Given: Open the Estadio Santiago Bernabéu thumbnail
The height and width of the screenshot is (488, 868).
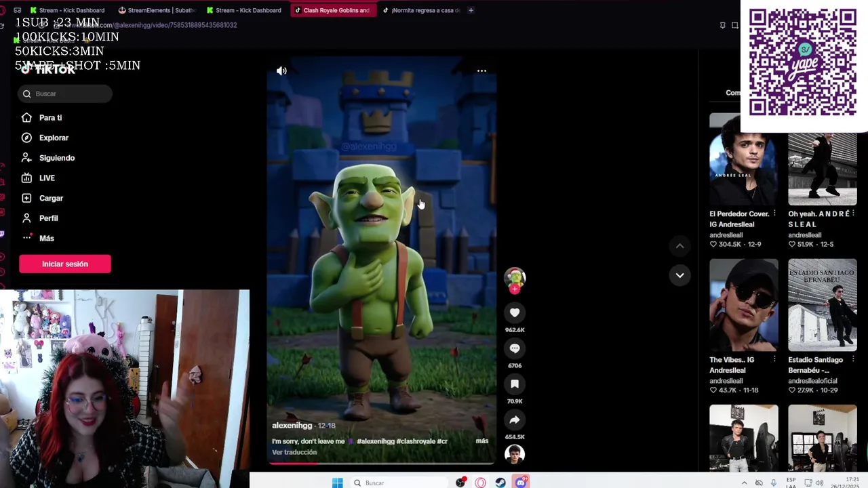Looking at the screenshot, I should coord(823,305).
